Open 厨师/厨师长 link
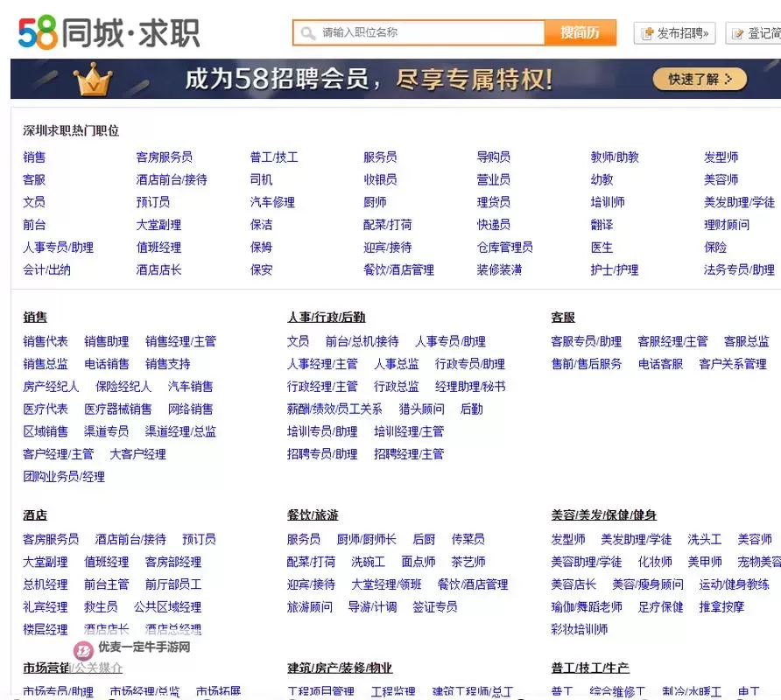Image resolution: width=781 pixels, height=700 pixels. tap(367, 539)
